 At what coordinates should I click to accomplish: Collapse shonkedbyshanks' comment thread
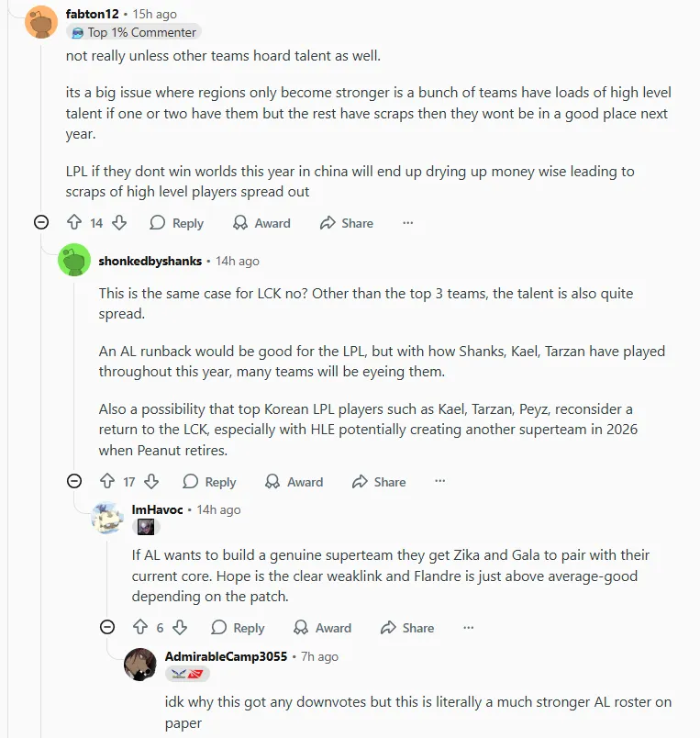(74, 482)
